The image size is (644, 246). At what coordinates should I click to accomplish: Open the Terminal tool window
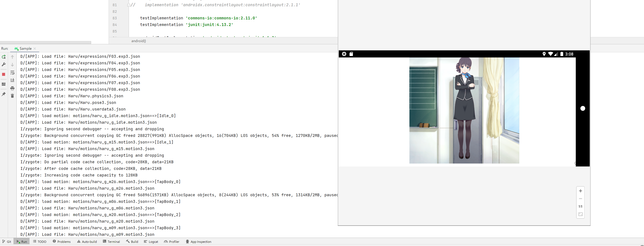tap(111, 241)
